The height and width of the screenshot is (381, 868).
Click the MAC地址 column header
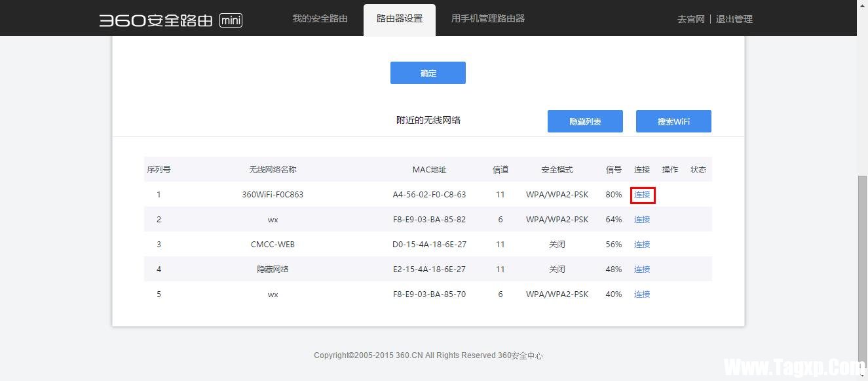point(429,170)
